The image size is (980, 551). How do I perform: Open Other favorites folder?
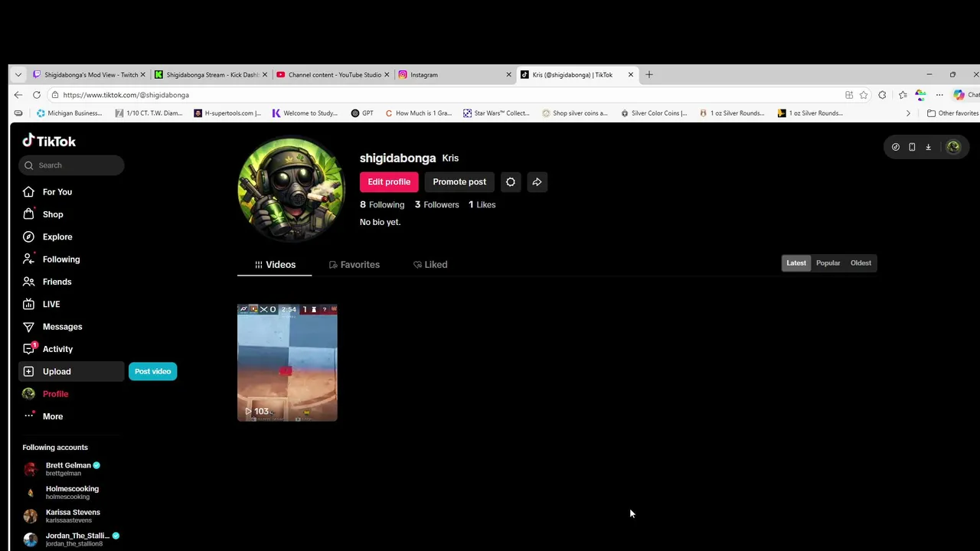coord(952,113)
